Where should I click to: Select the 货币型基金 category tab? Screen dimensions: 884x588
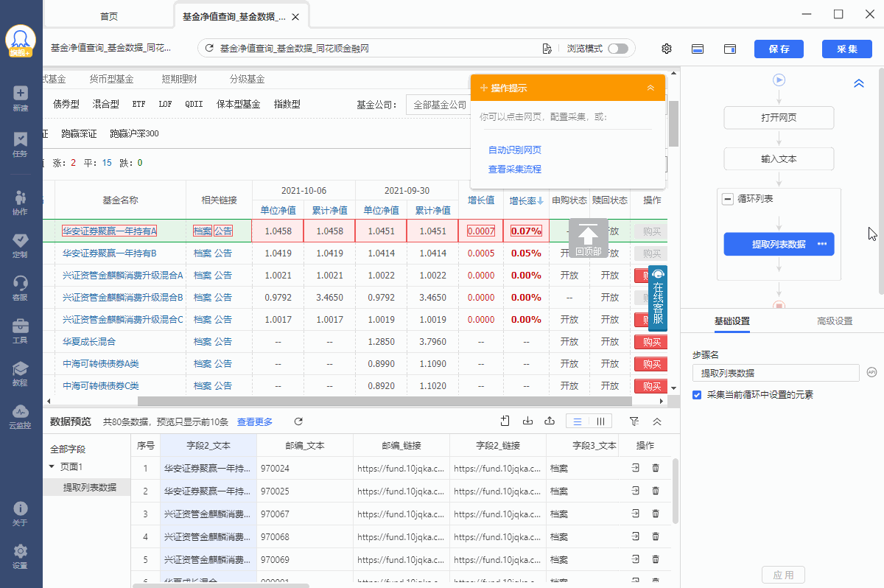point(111,79)
